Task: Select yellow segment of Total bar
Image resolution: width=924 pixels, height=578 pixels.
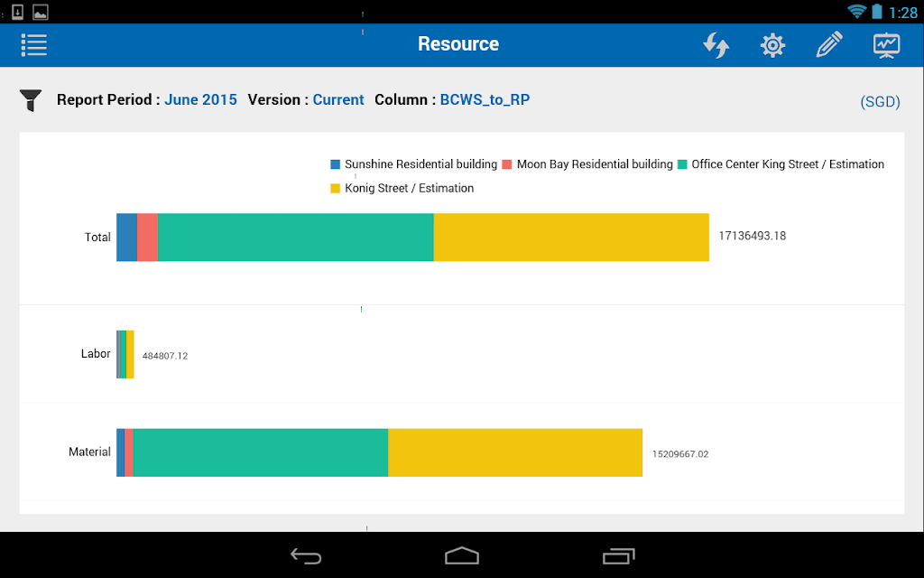Action: coord(571,238)
